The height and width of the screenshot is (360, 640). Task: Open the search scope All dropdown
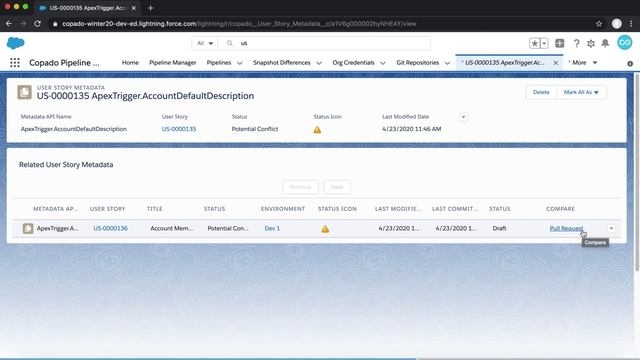[x=205, y=43]
